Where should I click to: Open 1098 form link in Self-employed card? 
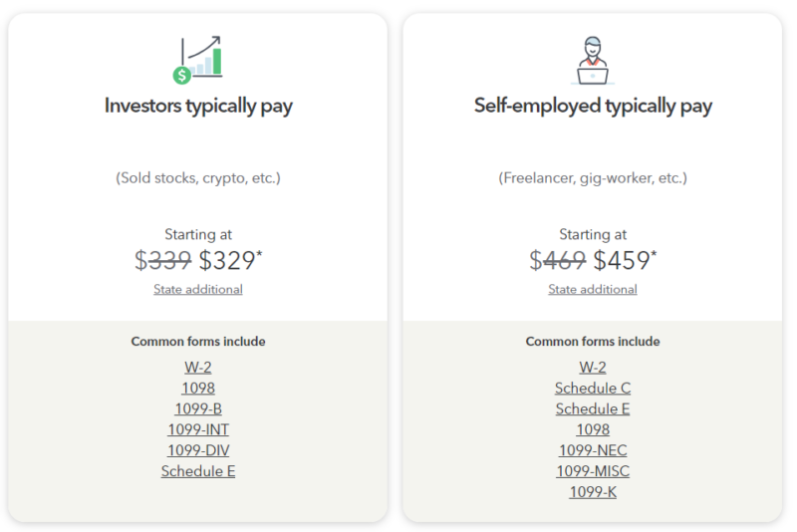593,429
